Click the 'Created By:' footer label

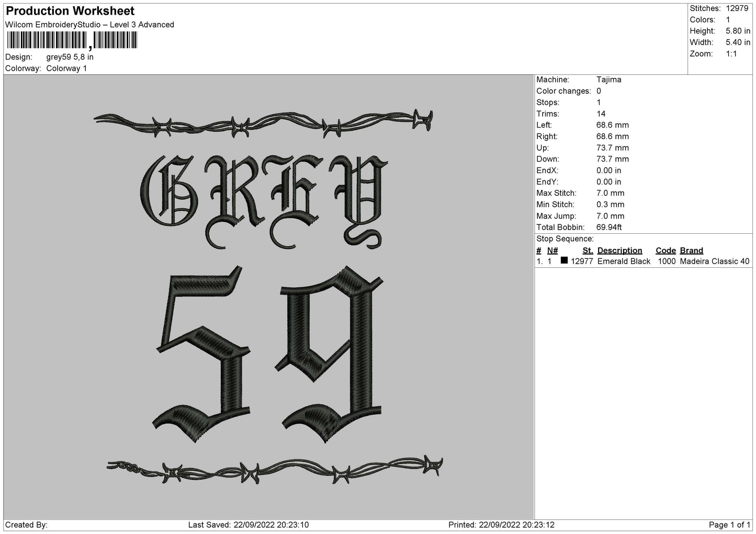coord(26,525)
